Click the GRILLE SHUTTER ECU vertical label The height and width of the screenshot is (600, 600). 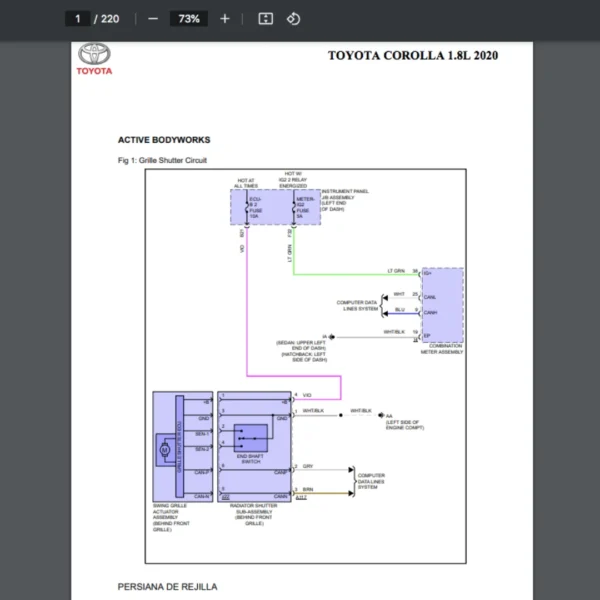pyautogui.click(x=179, y=446)
